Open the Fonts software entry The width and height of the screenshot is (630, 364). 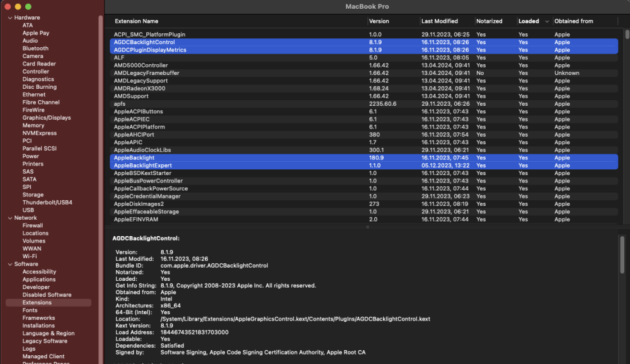30,310
